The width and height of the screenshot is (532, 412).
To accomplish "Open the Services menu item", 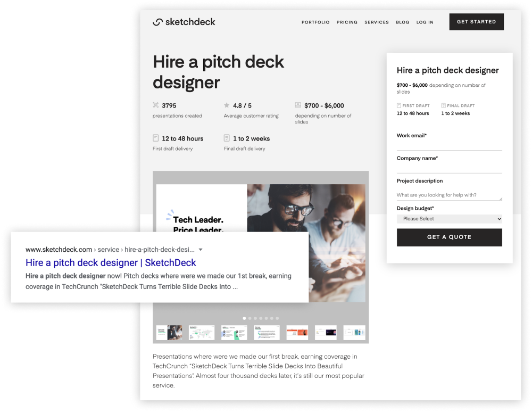I will click(x=377, y=22).
